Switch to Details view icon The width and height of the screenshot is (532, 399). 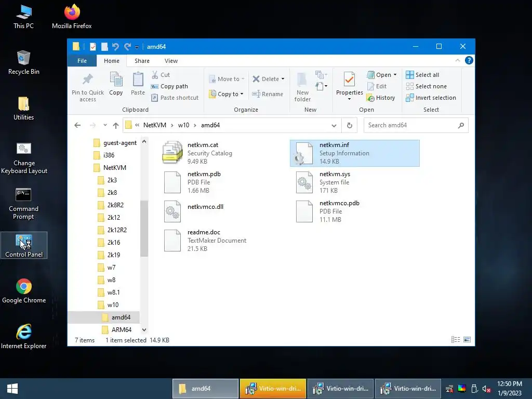[456, 340]
